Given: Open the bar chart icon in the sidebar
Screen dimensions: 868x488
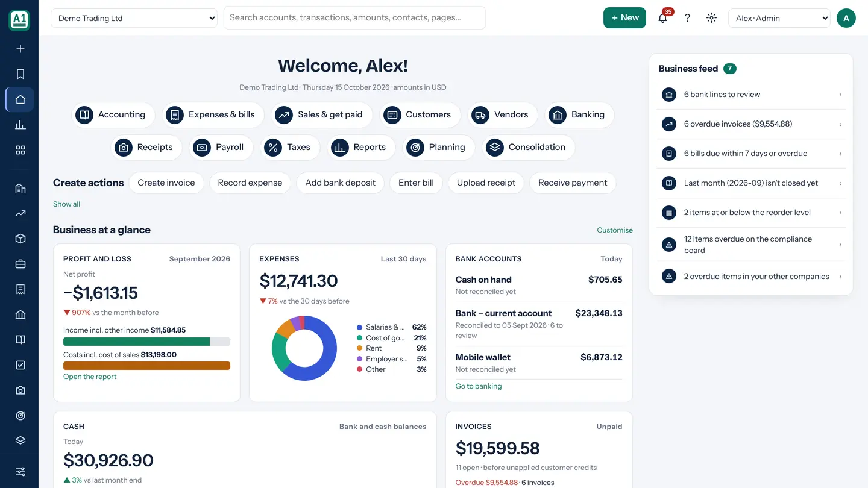Looking at the screenshot, I should click(x=20, y=125).
